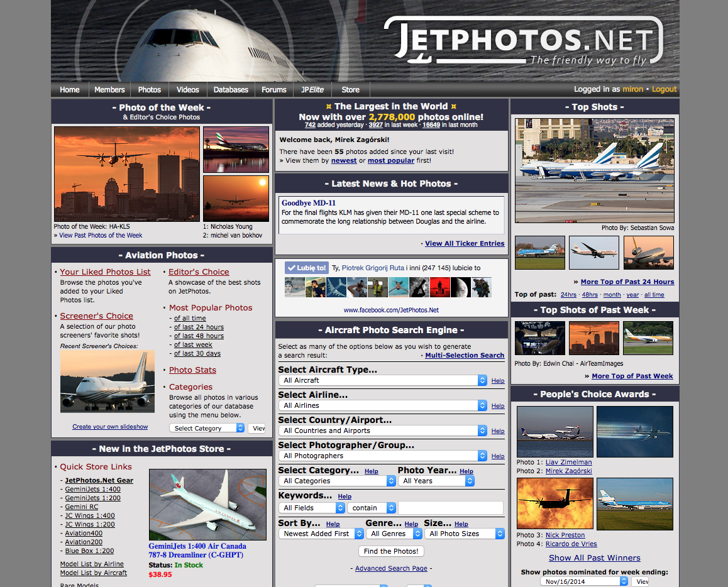
Task: Open Your Liked Photos List
Action: coord(105,272)
